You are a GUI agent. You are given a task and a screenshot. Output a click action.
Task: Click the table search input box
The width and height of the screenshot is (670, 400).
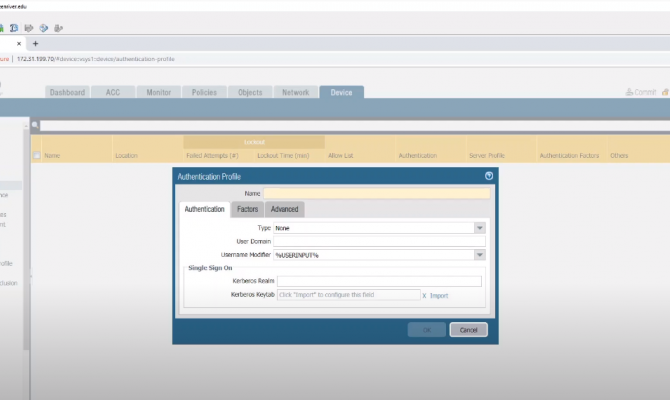(355, 126)
